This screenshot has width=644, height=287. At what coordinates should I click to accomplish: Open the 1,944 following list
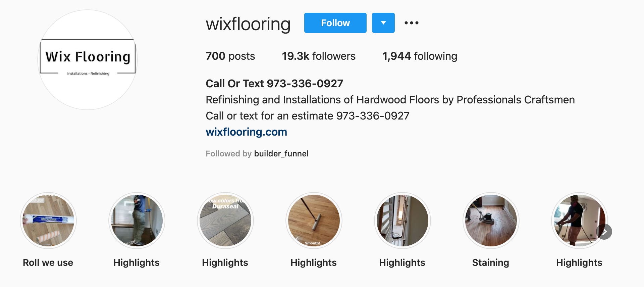click(420, 56)
